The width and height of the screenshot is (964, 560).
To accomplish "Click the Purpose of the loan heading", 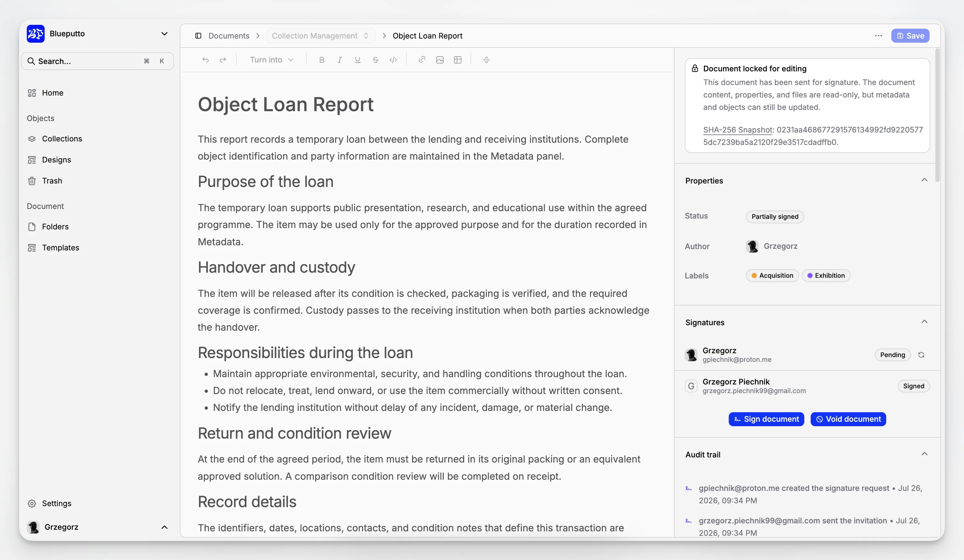I will 266,182.
